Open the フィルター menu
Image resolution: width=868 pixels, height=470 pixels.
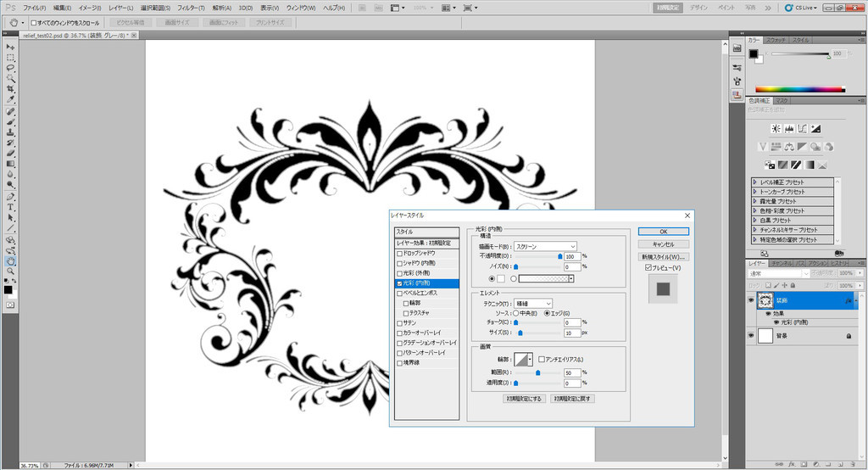pos(191,8)
